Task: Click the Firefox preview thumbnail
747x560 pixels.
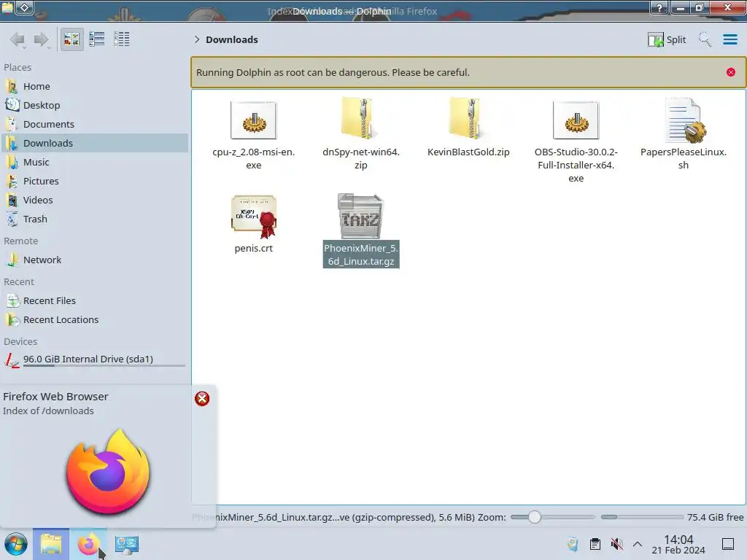Action: tap(108, 472)
